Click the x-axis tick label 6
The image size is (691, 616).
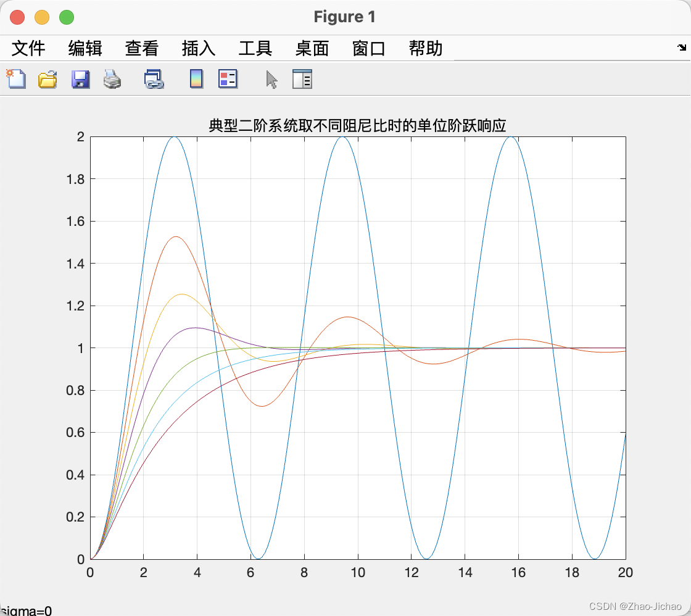pyautogui.click(x=250, y=573)
